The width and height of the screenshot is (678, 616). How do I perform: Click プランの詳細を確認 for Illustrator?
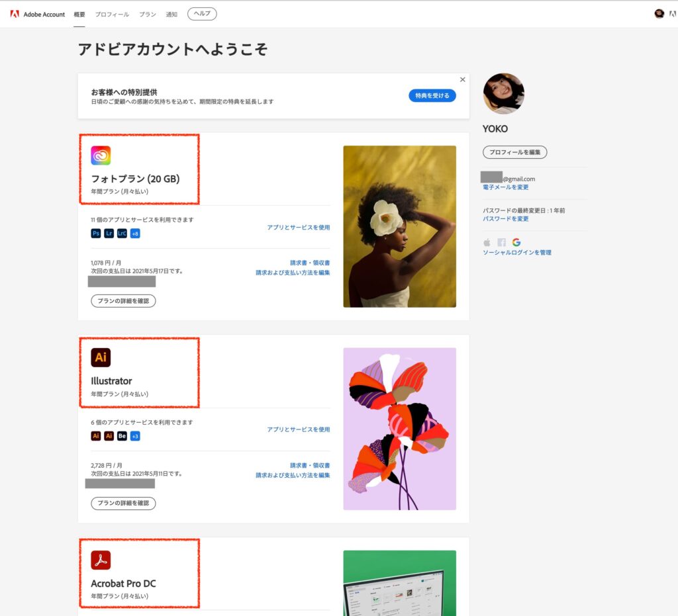coord(123,504)
